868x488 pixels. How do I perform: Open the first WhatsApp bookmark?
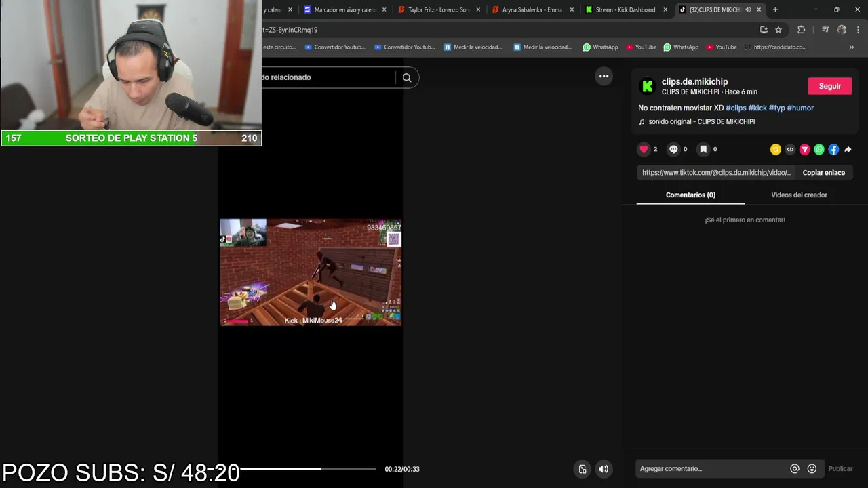(x=601, y=47)
